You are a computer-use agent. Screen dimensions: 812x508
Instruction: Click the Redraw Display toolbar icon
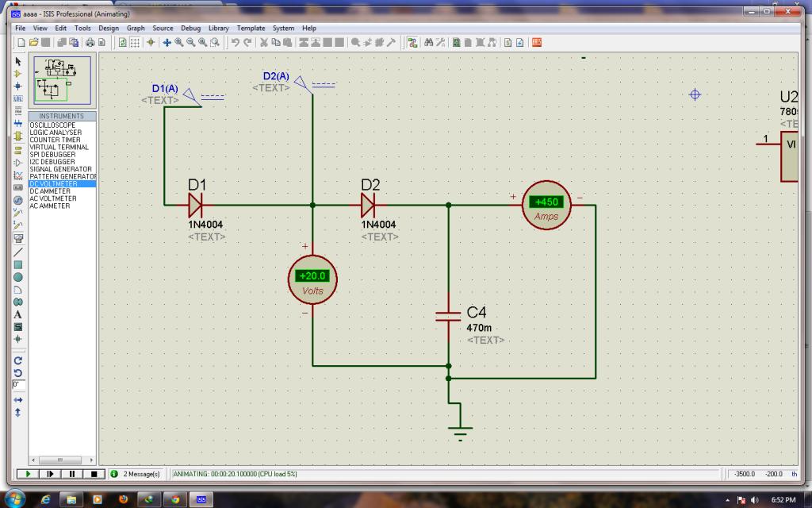tap(123, 42)
